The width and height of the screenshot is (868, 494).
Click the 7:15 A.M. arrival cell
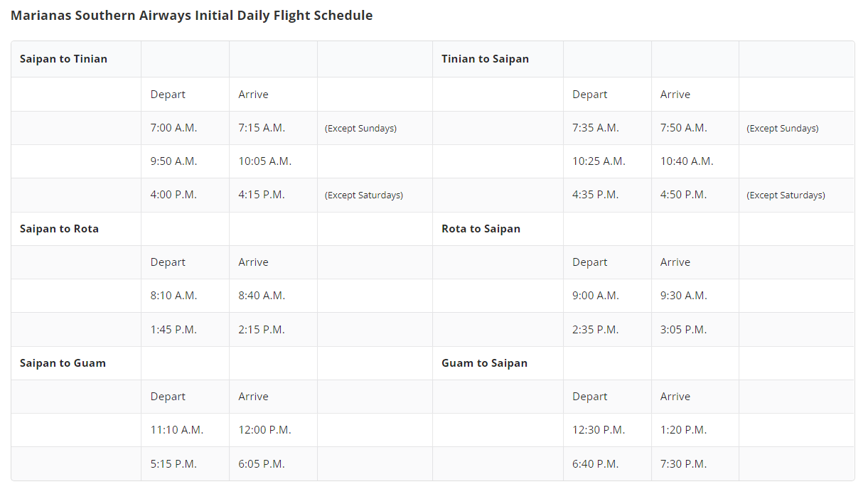pos(274,128)
